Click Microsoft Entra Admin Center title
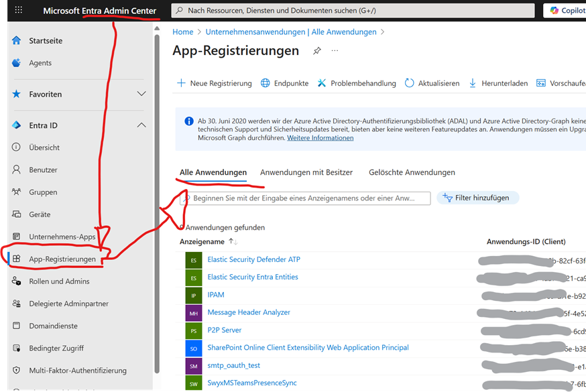Screen dimensions: 586x392 click(x=99, y=11)
